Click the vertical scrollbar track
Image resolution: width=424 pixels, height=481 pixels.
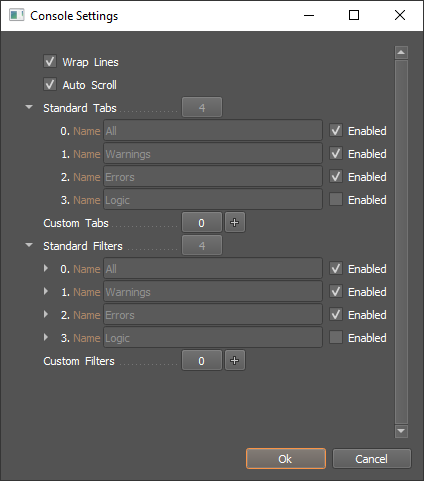pos(401,242)
